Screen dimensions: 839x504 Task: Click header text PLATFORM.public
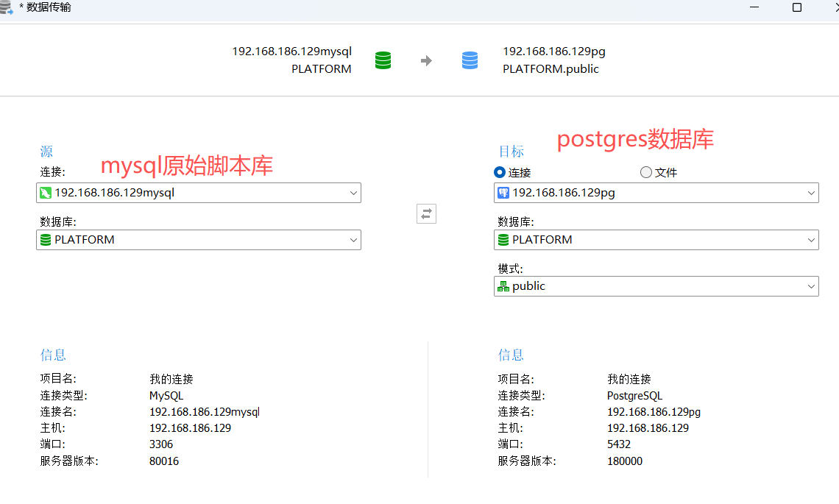(551, 69)
